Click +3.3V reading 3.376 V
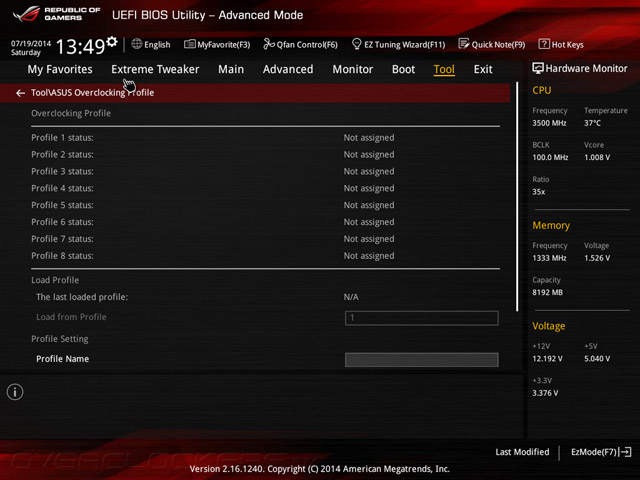This screenshot has width=640, height=480. point(545,393)
